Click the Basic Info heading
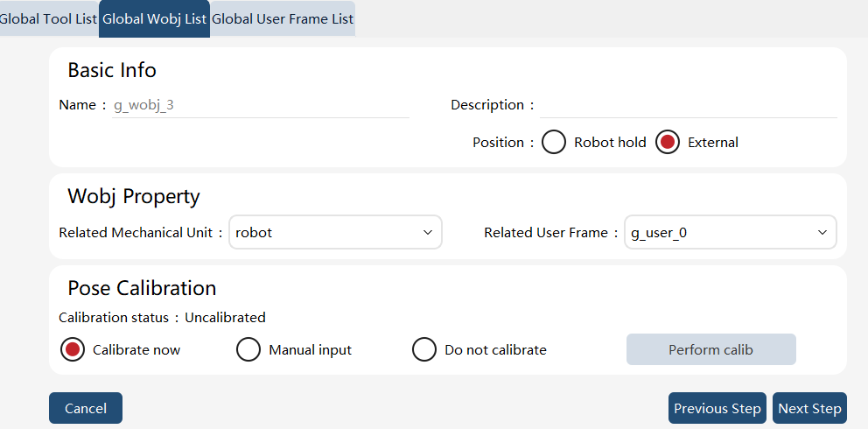 click(x=112, y=70)
